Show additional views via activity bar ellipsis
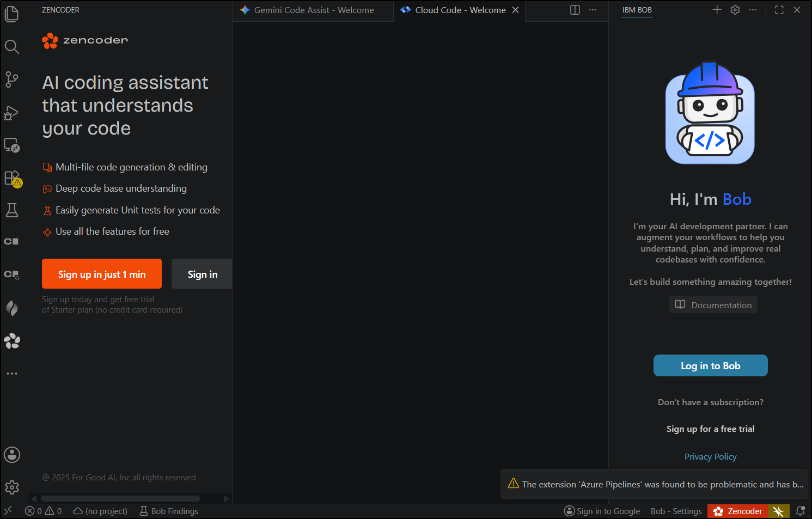Screen dimensions: 812x519 12,374
